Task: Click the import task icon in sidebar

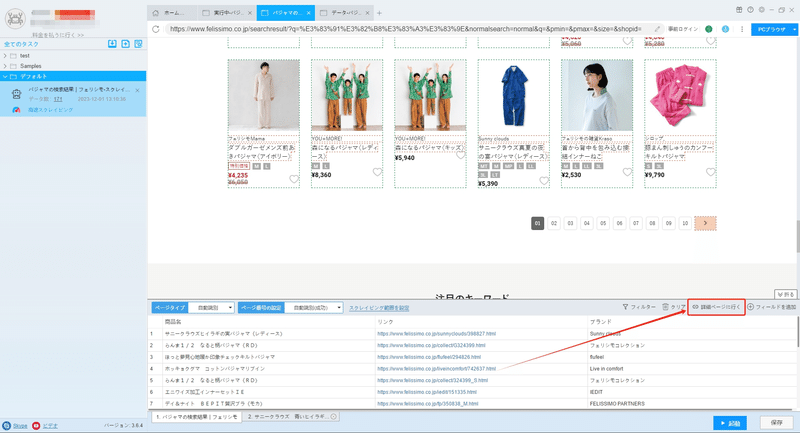Action: (x=112, y=44)
